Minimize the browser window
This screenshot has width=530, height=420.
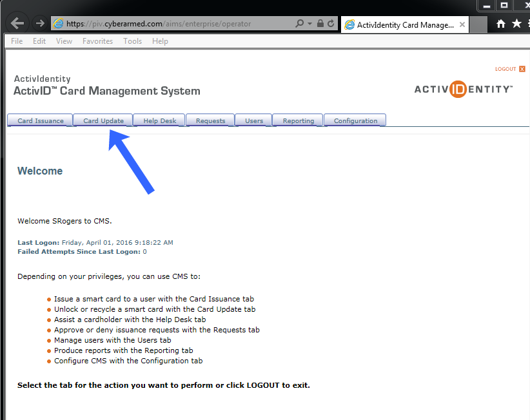click(x=486, y=6)
